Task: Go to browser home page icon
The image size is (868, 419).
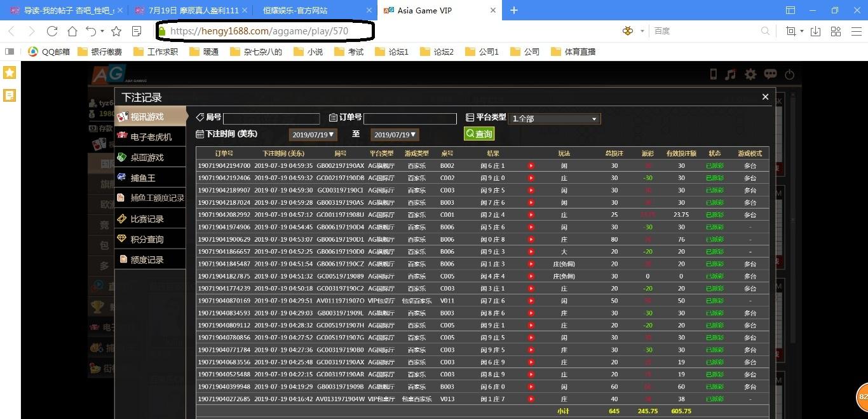Action: point(72,31)
